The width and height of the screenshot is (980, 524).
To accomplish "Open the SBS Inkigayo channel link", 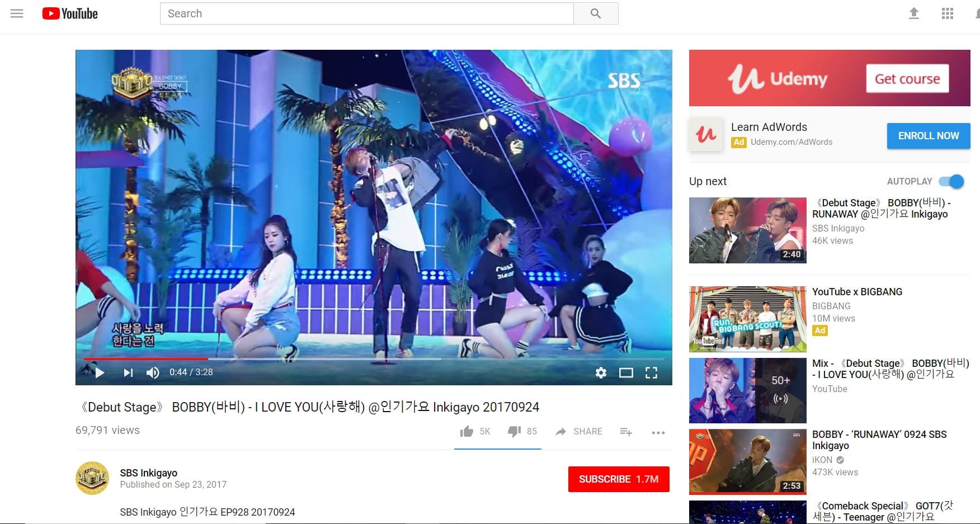I will pos(148,473).
